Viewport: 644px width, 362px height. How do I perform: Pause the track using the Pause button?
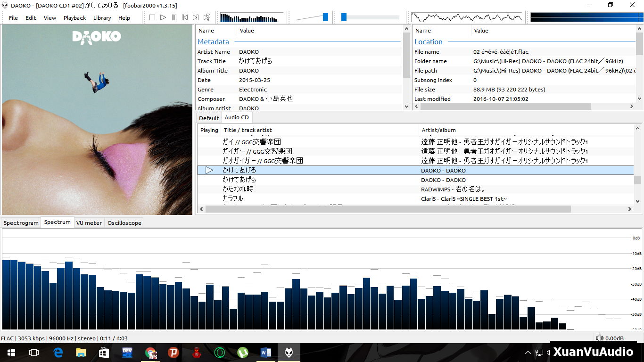(174, 17)
